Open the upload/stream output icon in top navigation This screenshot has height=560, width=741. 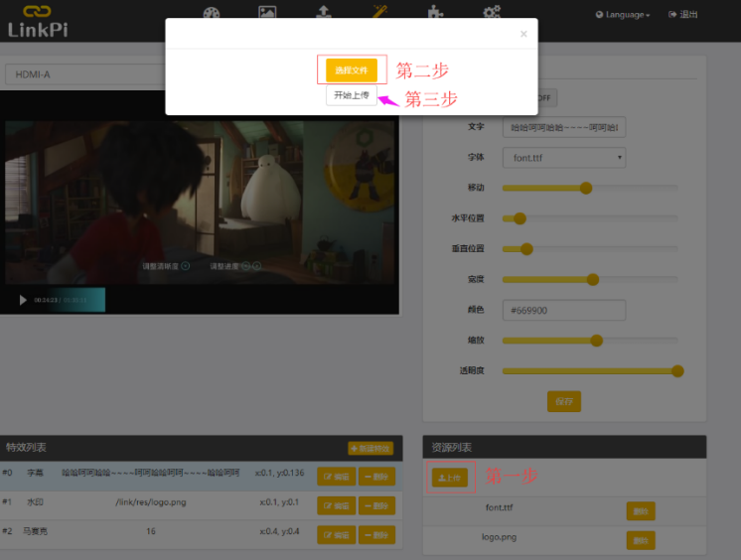(323, 12)
